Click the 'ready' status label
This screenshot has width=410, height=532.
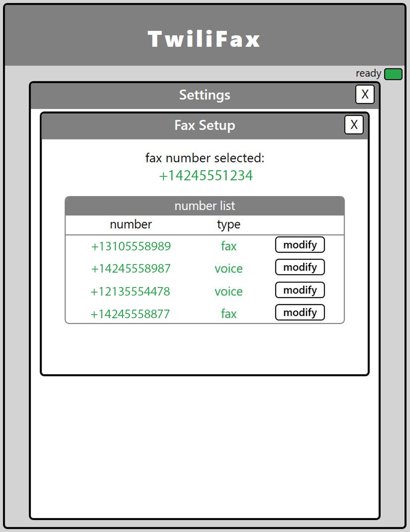(368, 73)
